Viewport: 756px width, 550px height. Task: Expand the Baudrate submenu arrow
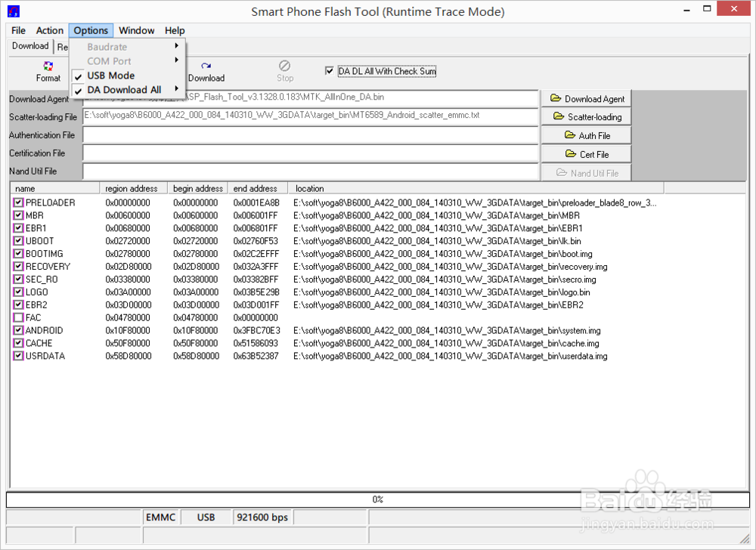point(176,46)
